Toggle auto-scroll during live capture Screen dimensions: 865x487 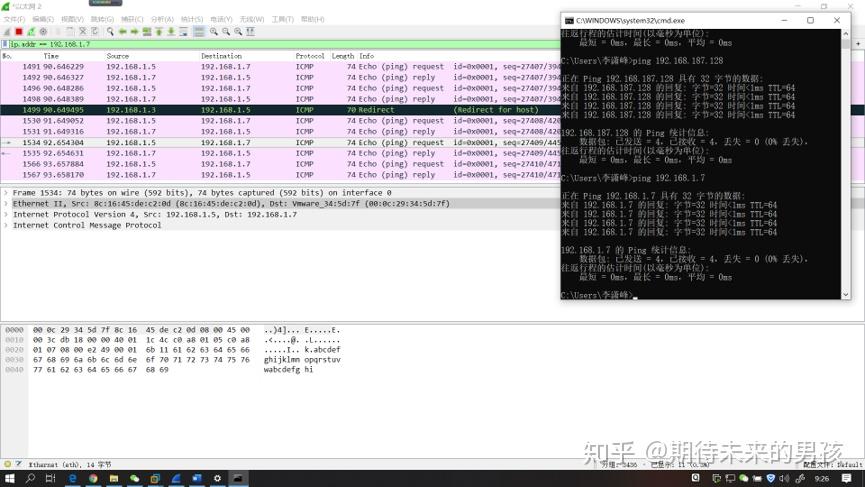[183, 31]
